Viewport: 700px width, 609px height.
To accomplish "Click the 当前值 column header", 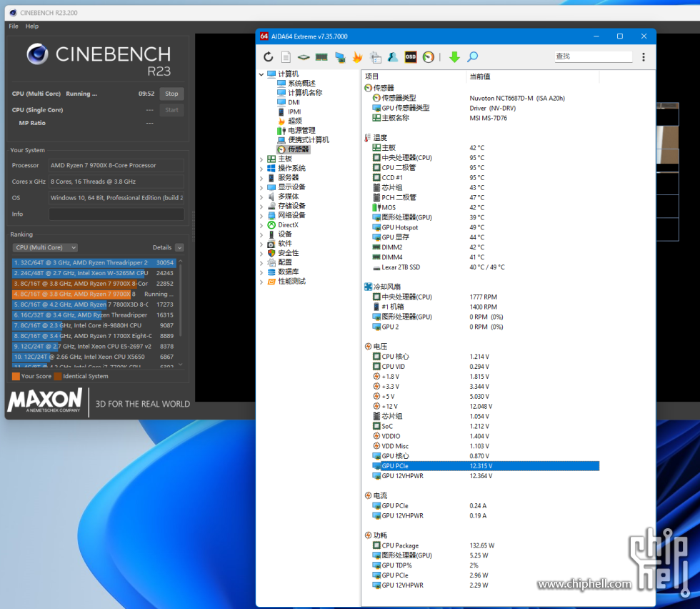I will (532, 76).
